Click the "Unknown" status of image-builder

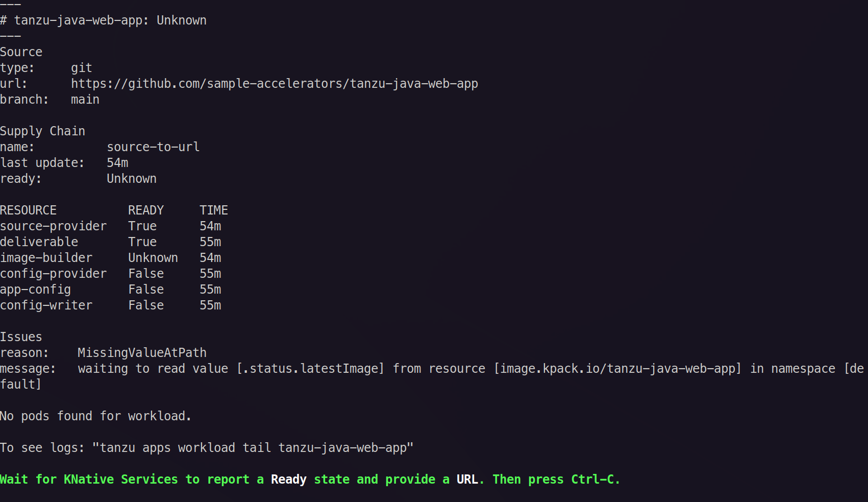click(x=153, y=258)
